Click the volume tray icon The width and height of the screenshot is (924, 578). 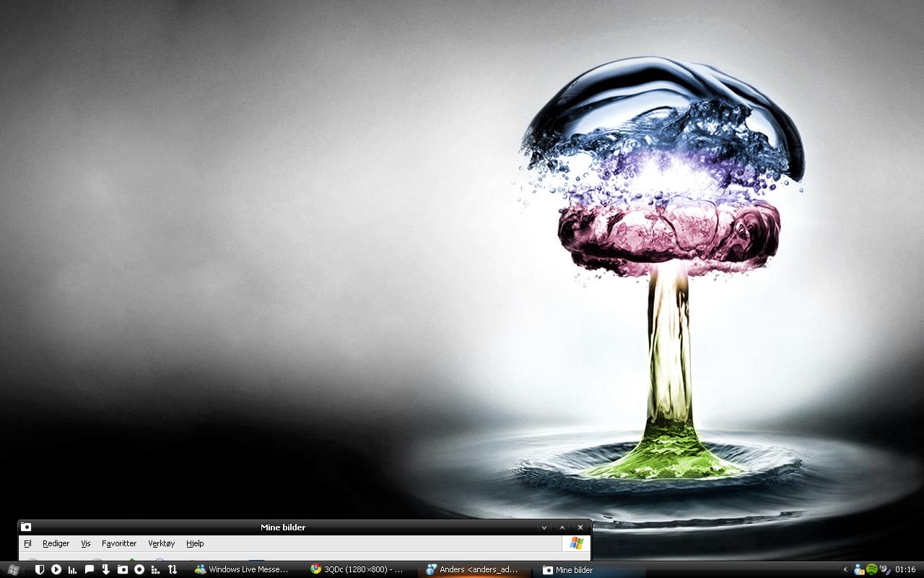(884, 569)
